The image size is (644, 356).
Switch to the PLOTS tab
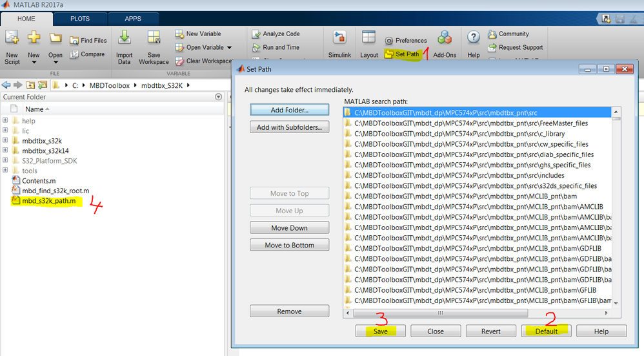(79, 19)
